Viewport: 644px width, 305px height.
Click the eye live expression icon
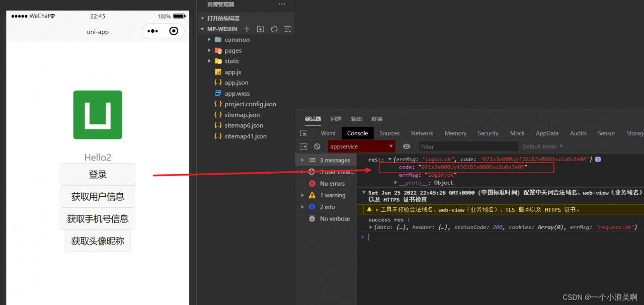pyautogui.click(x=407, y=146)
